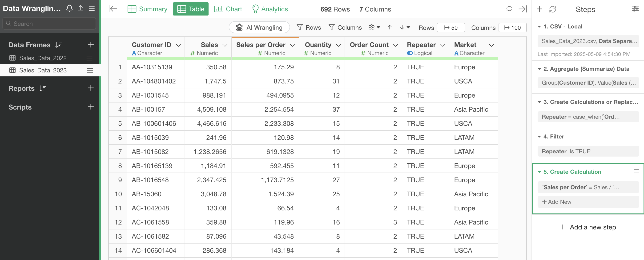The height and width of the screenshot is (260, 644).
Task: Open the project hamburger menu
Action: (92, 8)
